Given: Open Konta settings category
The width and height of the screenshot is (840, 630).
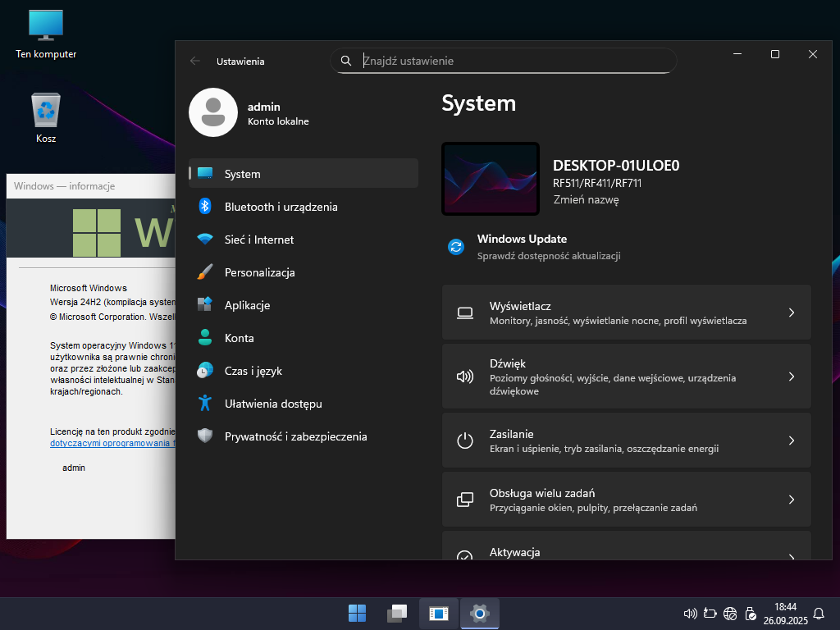Looking at the screenshot, I should [x=239, y=338].
